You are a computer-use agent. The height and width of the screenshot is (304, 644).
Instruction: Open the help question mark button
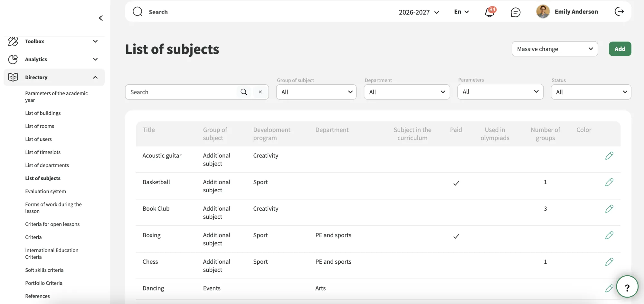627,287
